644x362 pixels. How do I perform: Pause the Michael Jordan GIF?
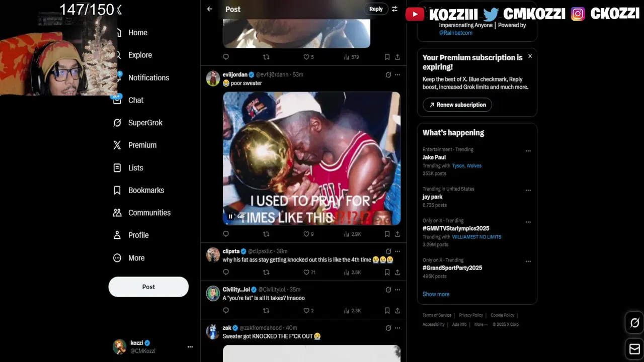(x=230, y=217)
